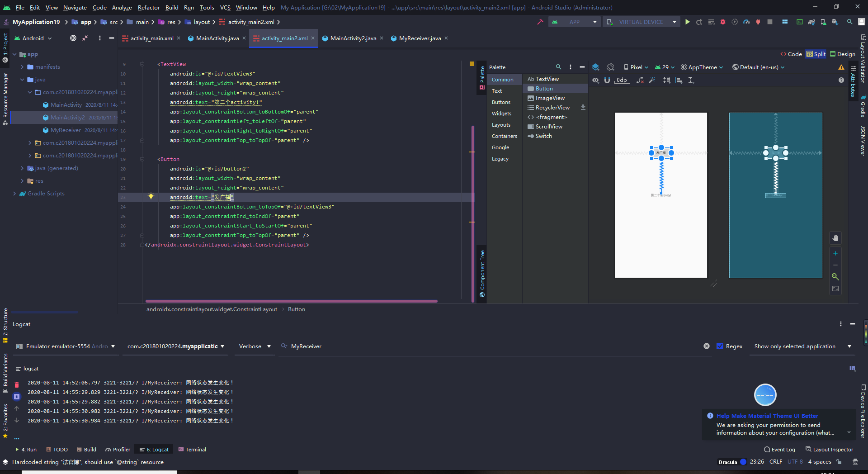The image size is (868, 474).
Task: Open the Build menu
Action: pos(172,7)
